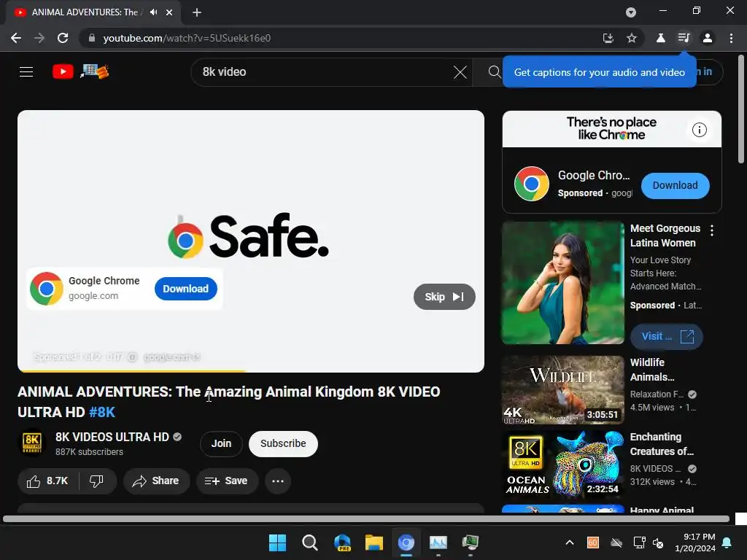
Task: Open the Chrome profile icon
Action: click(708, 38)
